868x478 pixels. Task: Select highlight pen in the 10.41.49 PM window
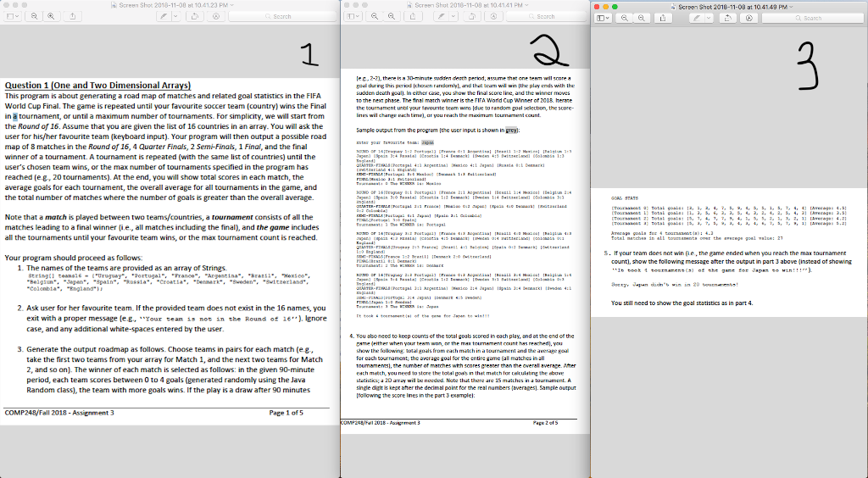click(697, 19)
